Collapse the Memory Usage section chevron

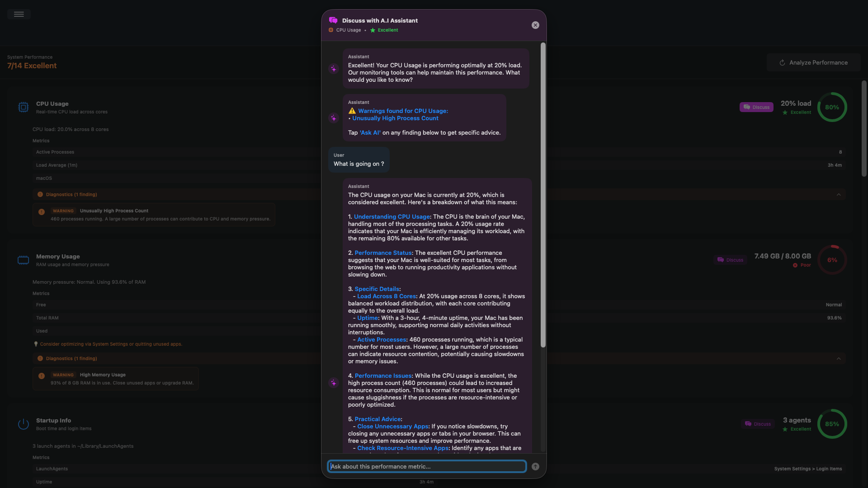[x=839, y=358]
